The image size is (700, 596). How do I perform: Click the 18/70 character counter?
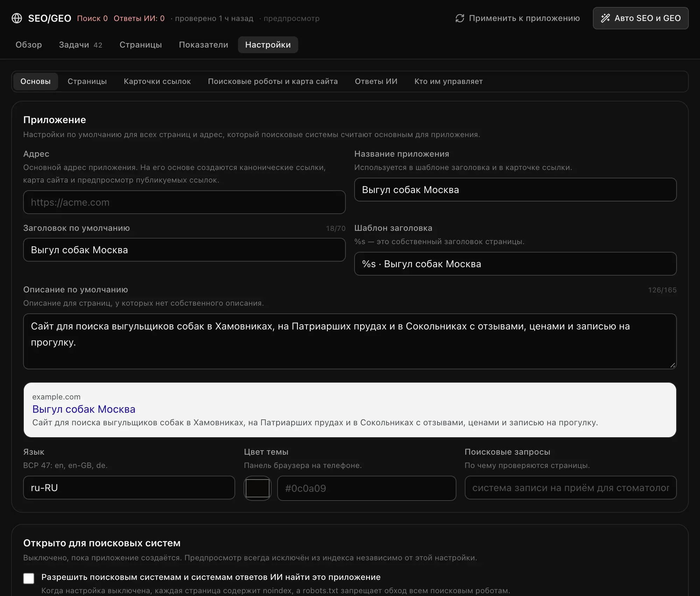tap(336, 228)
